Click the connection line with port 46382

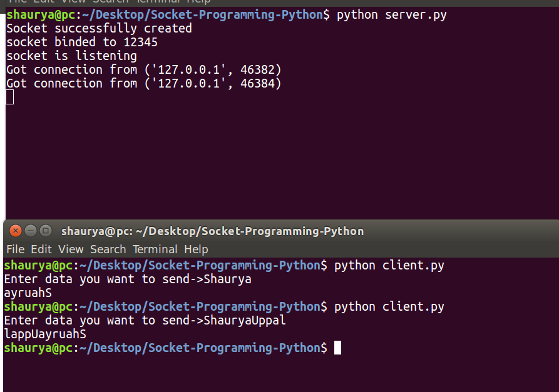(x=143, y=69)
